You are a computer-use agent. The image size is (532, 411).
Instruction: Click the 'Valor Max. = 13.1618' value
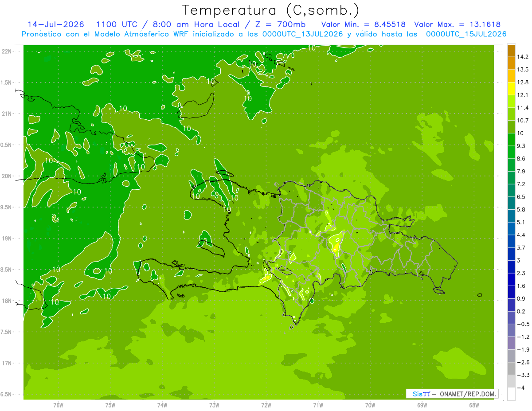tap(458, 25)
